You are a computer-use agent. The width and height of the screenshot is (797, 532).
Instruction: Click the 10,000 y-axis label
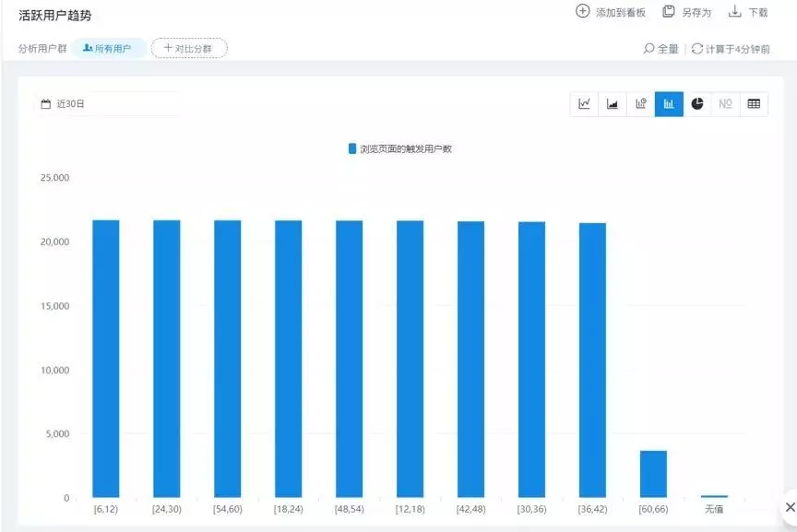tap(55, 370)
